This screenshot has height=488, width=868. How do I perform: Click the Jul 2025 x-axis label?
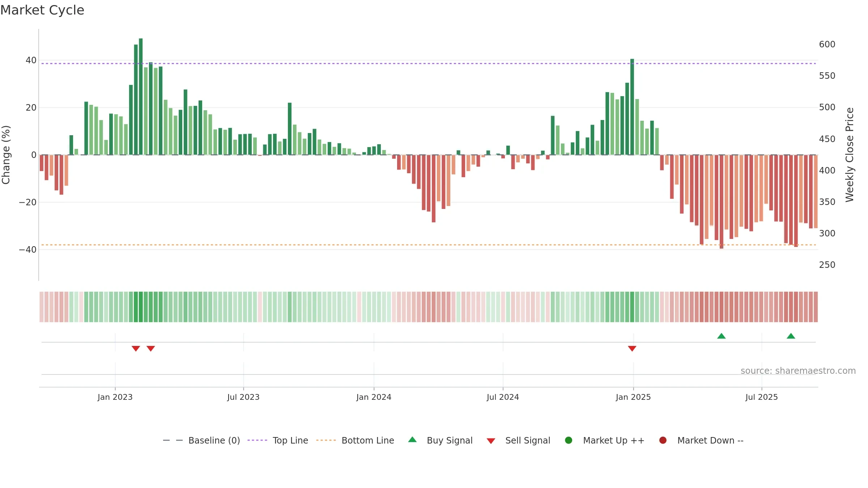pyautogui.click(x=762, y=397)
